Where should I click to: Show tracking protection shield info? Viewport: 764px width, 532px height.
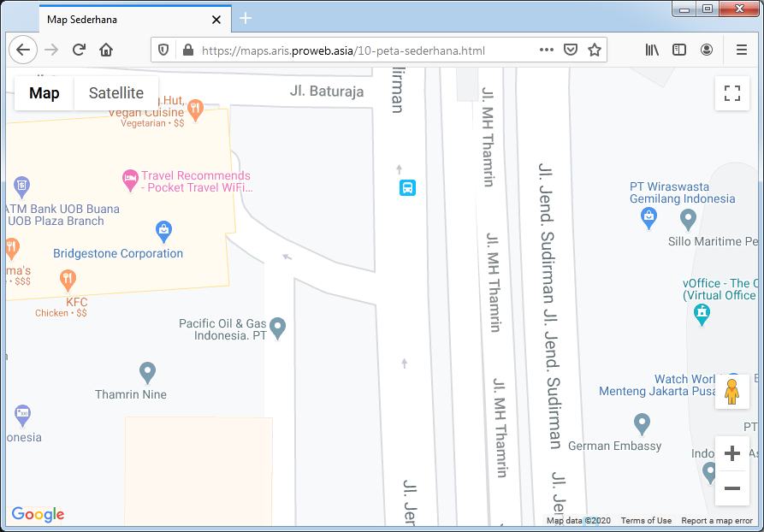[163, 50]
